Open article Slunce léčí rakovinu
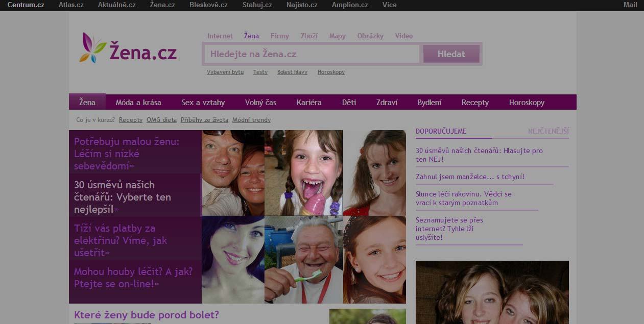The width and height of the screenshot is (644, 324). pyautogui.click(x=464, y=198)
